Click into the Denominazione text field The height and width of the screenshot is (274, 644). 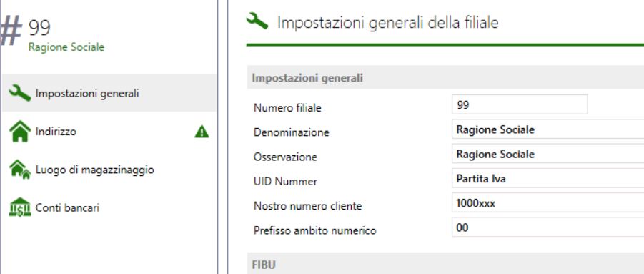coord(548,129)
